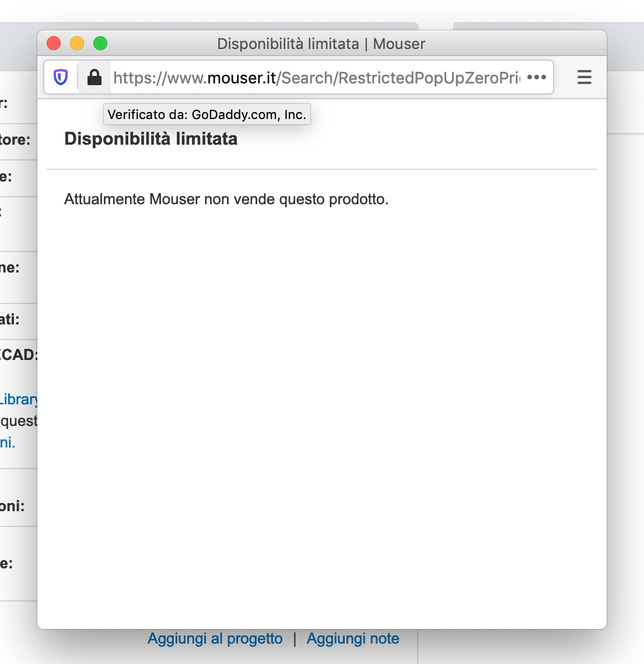Close the popup with the red button
Image resolution: width=644 pixels, height=664 pixels.
pos(54,43)
